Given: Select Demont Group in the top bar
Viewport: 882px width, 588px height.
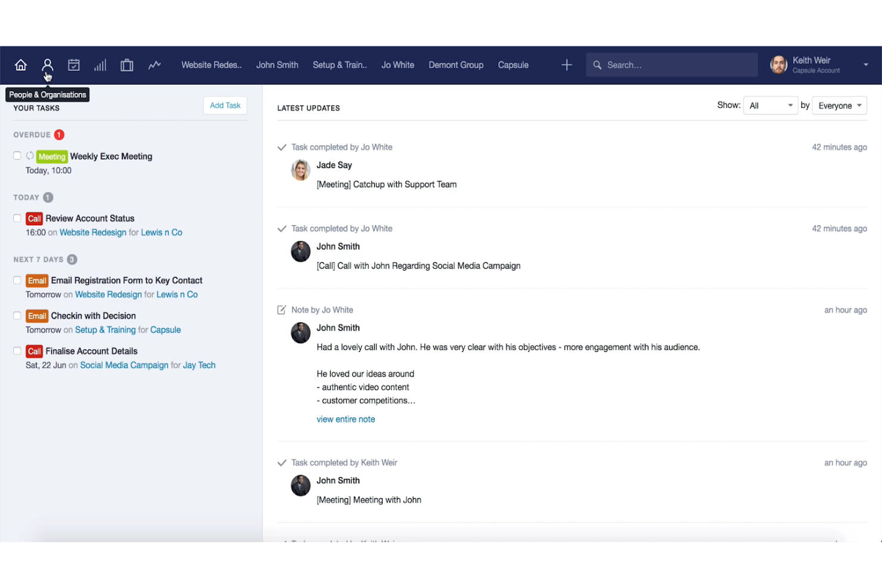Looking at the screenshot, I should point(456,64).
